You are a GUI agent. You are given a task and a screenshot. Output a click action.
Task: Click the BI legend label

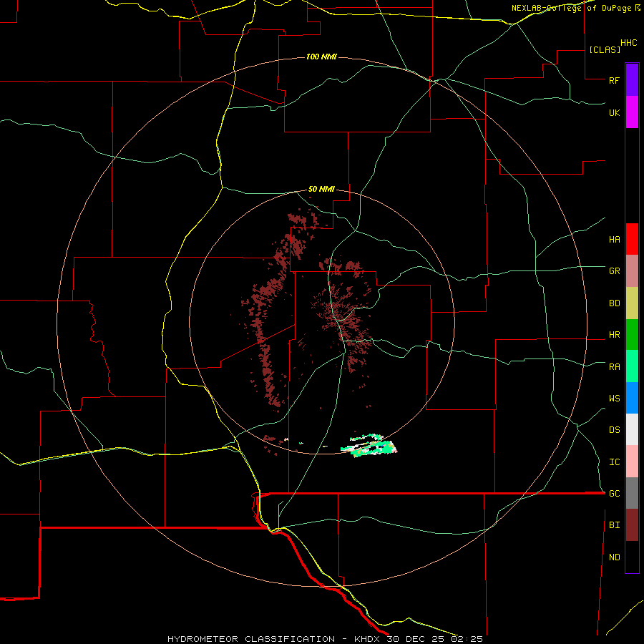(615, 525)
